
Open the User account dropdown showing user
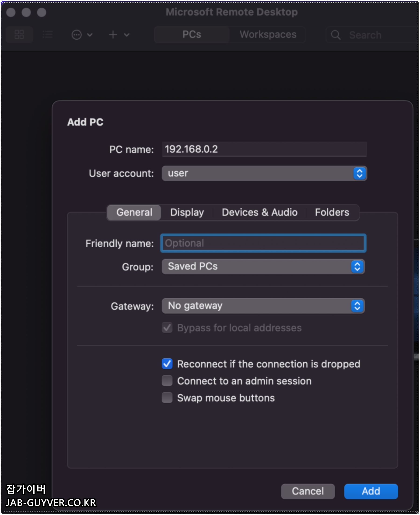point(264,173)
